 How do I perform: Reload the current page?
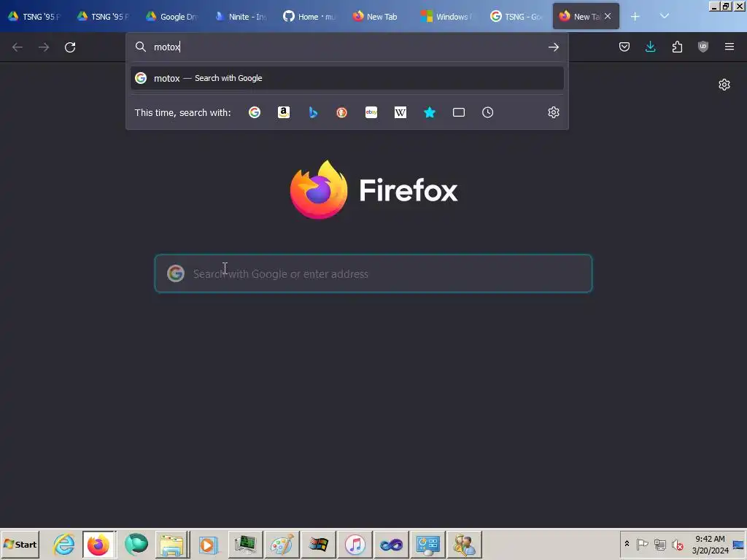(70, 47)
